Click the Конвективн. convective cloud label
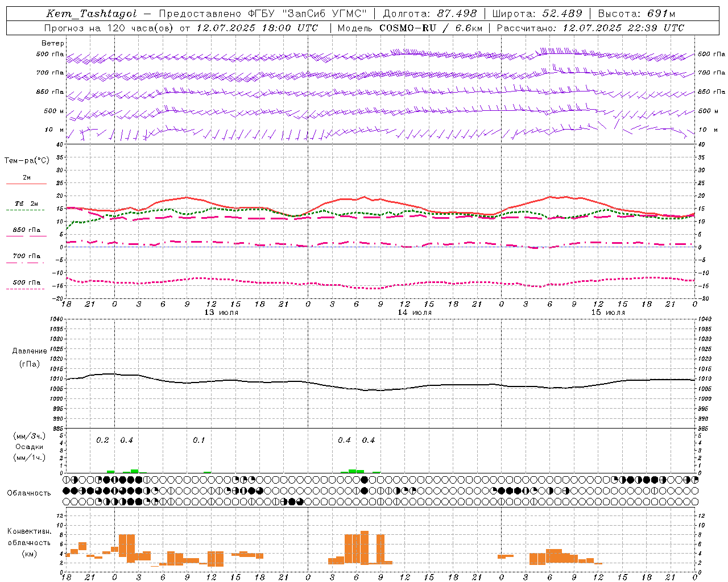Image resolution: width=728 pixels, height=582 pixels. tap(30, 531)
